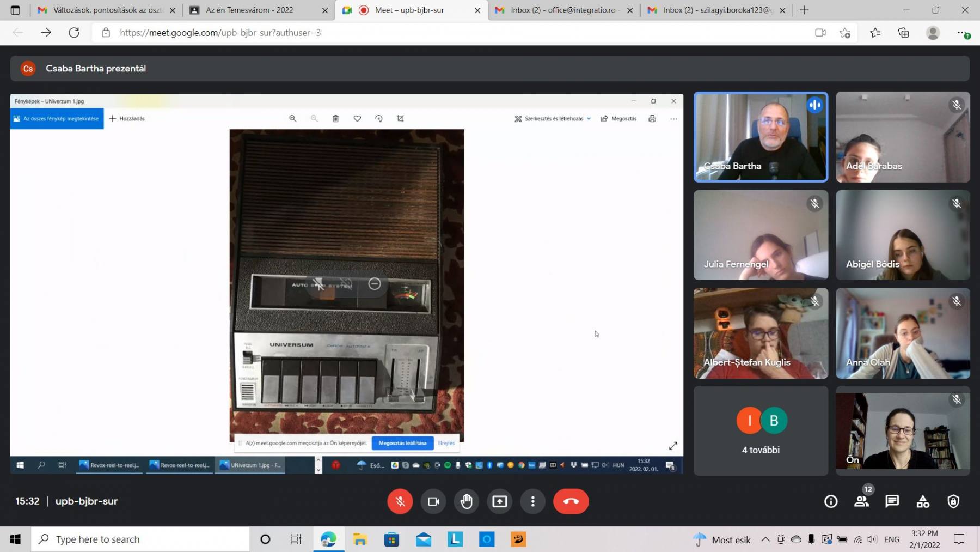Viewport: 980px width, 552px height.
Task: Refresh the Meet page
Action: (74, 33)
